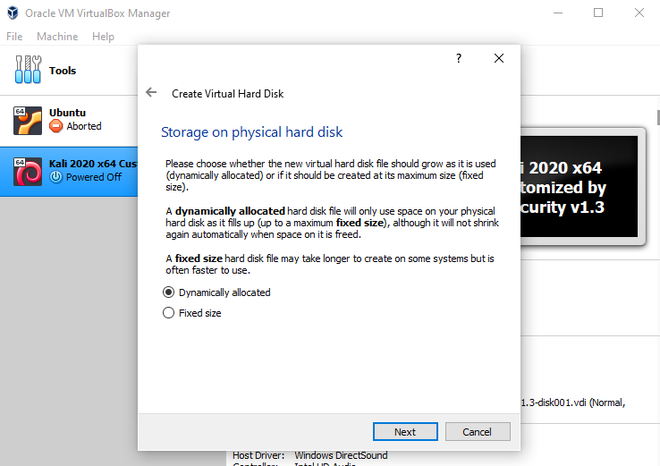Select the Ubuntu entry in VM list

pyautogui.click(x=66, y=112)
